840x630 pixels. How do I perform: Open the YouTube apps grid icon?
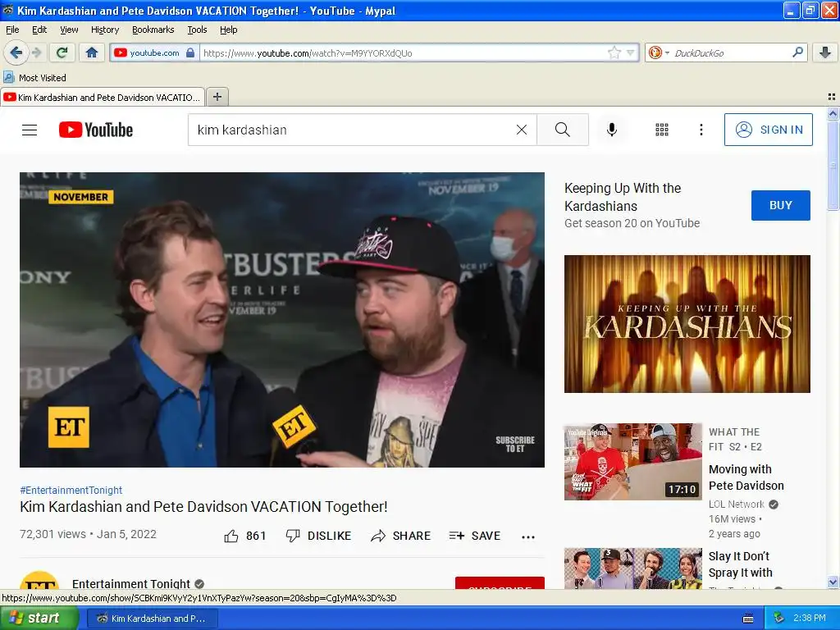tap(662, 130)
